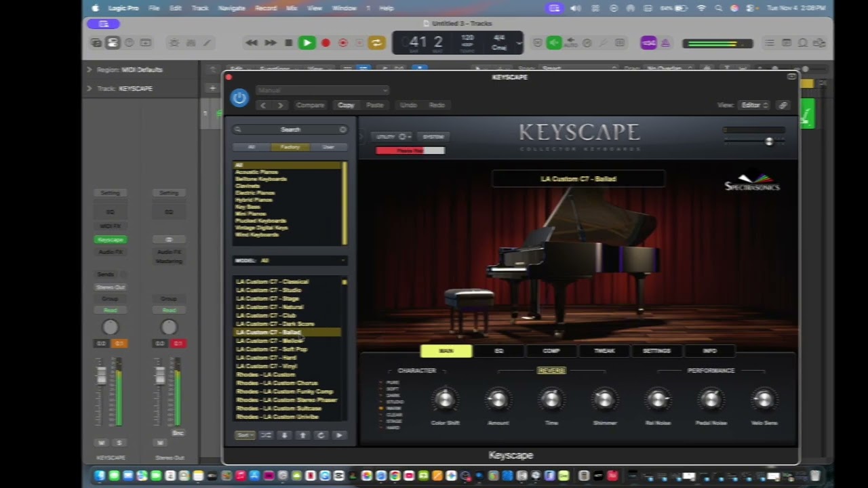Click the Color Shift knob

[x=445, y=400]
